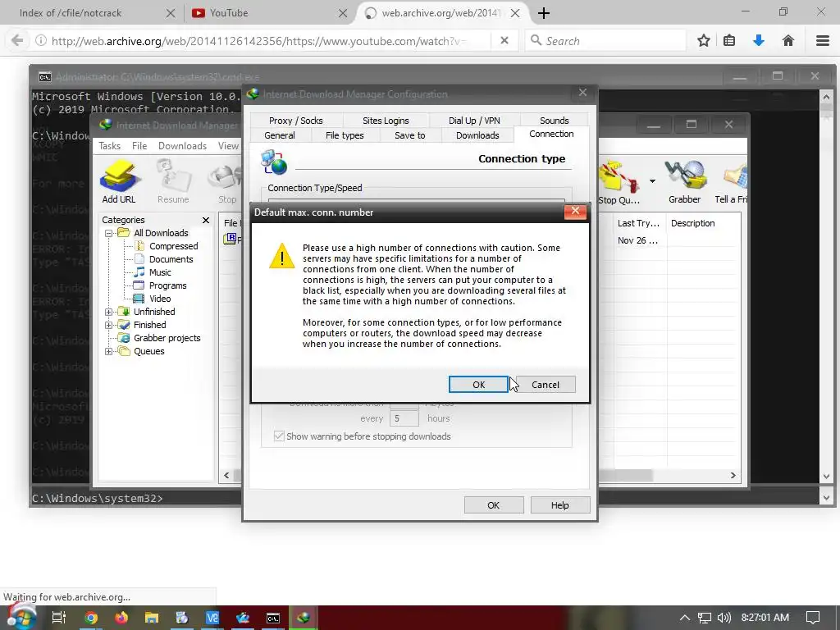Click Help in IDM Configuration window
The height and width of the screenshot is (630, 840).
coord(559,505)
